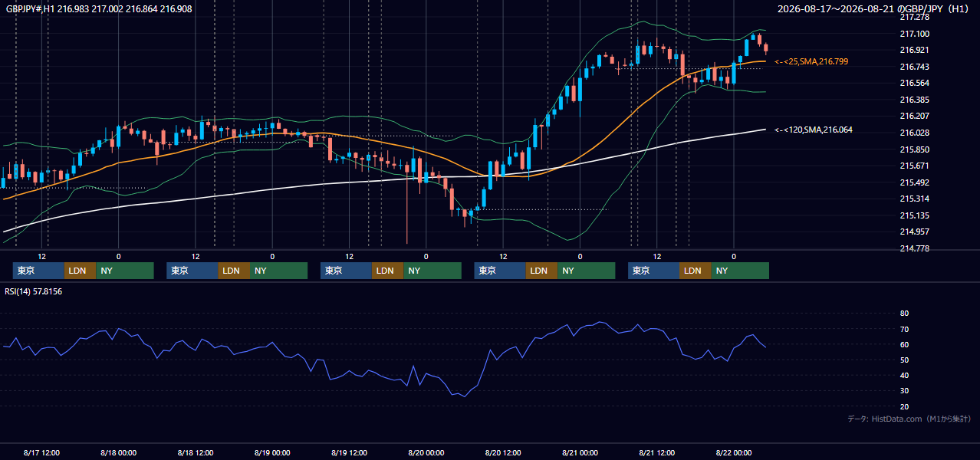
Task: Select the 120 SMA 216.064 label
Action: (x=814, y=130)
